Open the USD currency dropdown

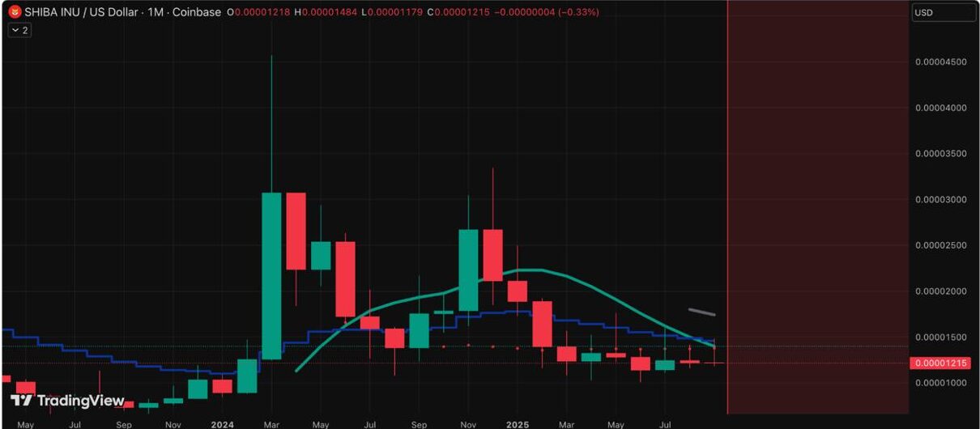[x=943, y=13]
